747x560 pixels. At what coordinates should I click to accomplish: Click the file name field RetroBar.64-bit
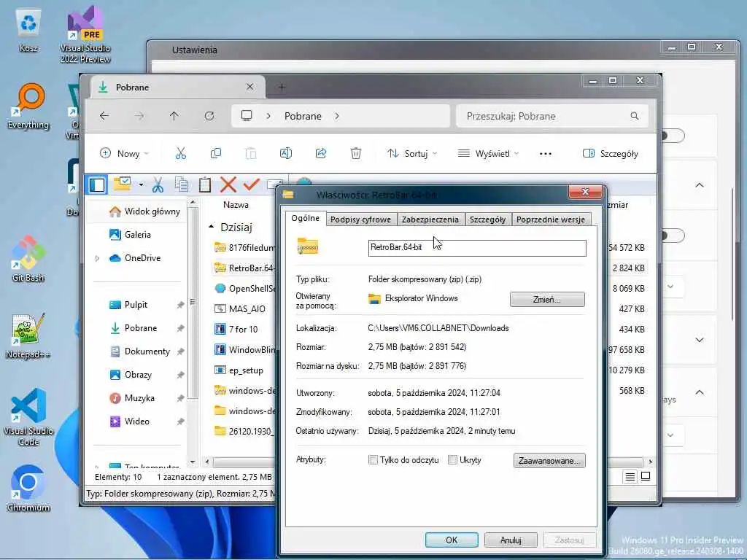coord(477,248)
